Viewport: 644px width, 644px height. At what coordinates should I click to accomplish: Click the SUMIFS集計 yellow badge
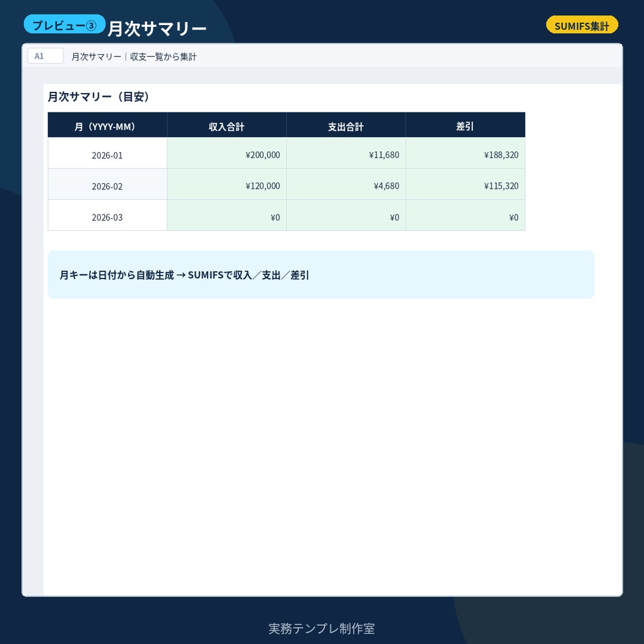coord(582,25)
